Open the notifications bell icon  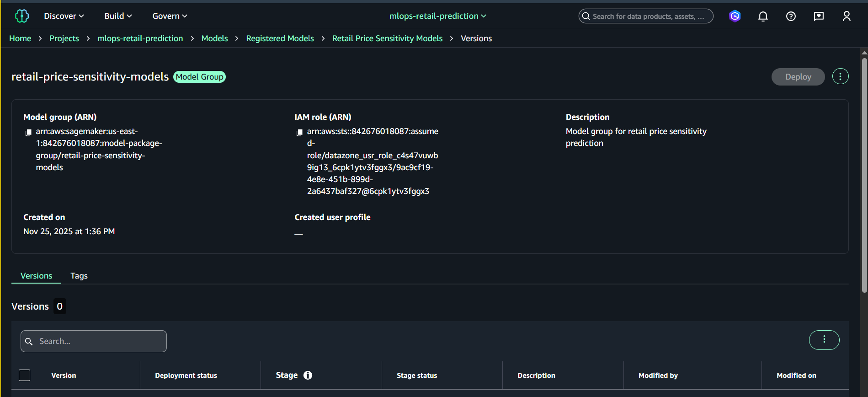763,16
